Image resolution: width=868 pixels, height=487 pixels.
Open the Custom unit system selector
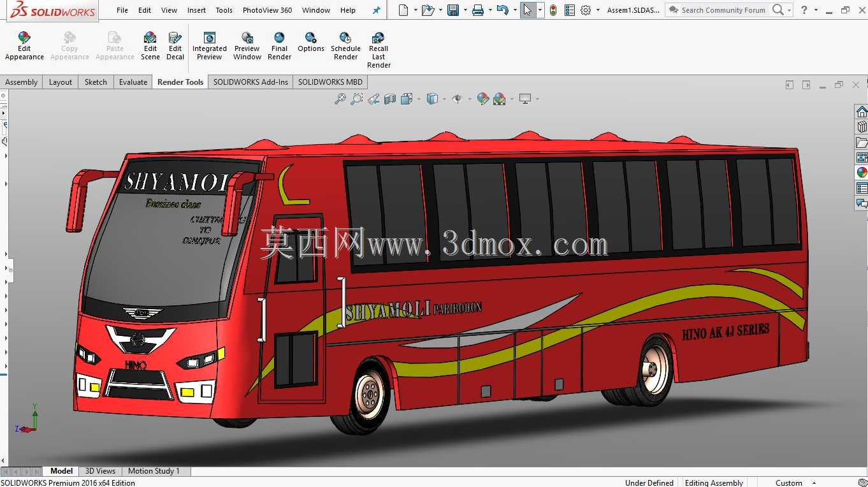794,483
